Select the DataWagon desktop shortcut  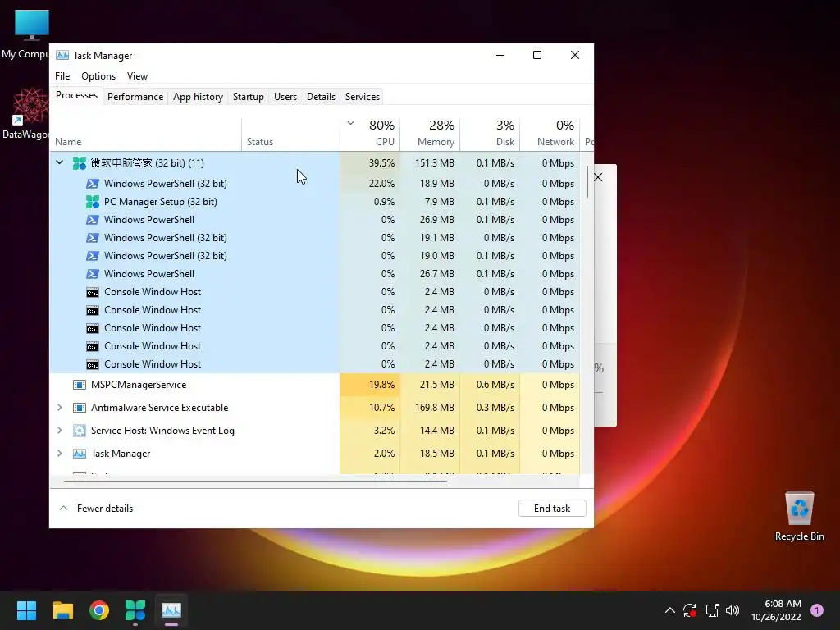(x=25, y=113)
